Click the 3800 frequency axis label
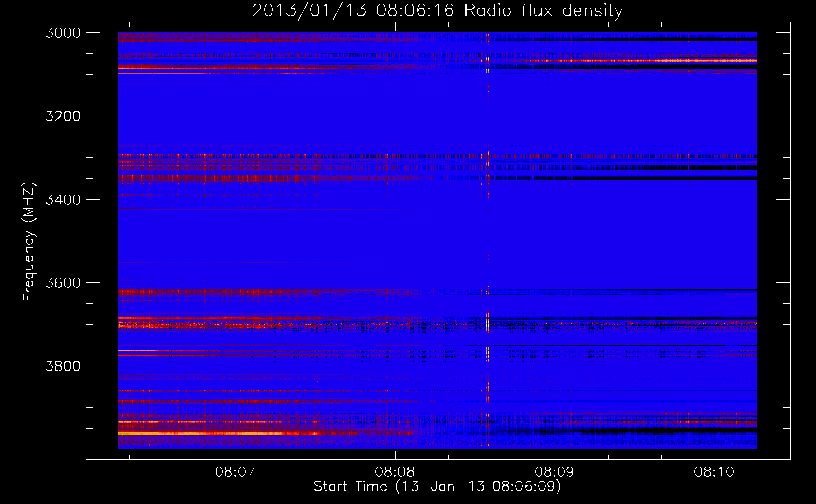Image resolution: width=816 pixels, height=504 pixels. click(63, 366)
